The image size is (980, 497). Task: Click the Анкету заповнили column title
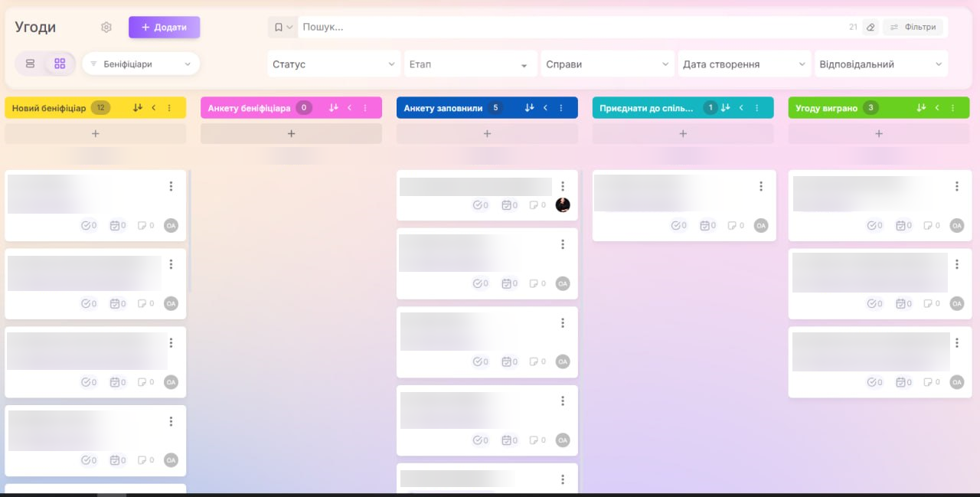pyautogui.click(x=443, y=108)
